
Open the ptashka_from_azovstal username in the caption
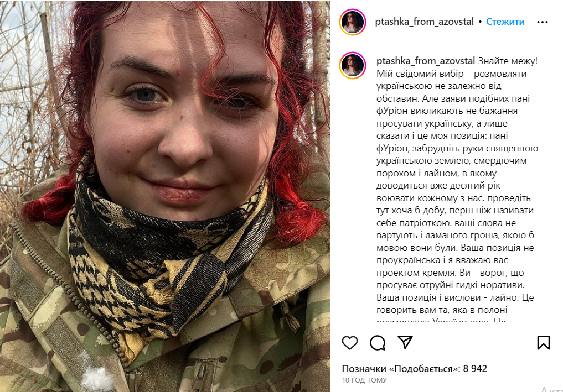[426, 61]
